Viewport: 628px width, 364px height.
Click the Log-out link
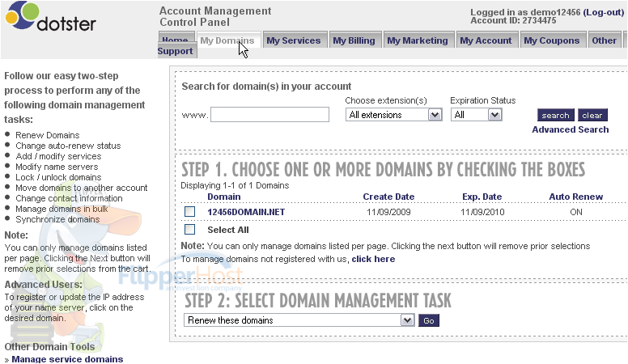tap(604, 12)
